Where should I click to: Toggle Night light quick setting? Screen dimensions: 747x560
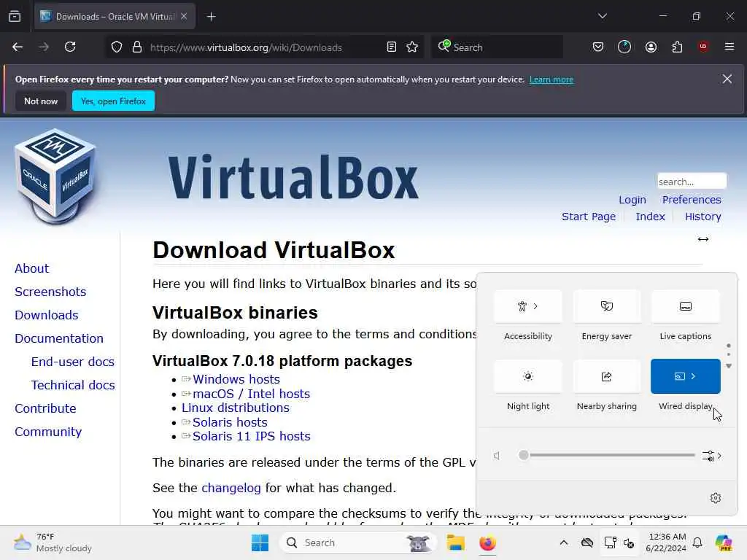528,377
